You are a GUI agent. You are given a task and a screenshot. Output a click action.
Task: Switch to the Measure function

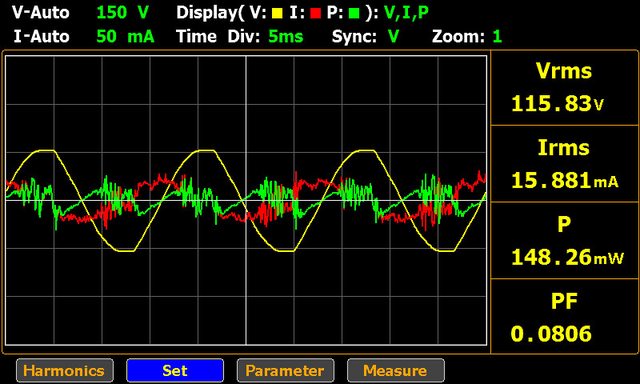(396, 371)
